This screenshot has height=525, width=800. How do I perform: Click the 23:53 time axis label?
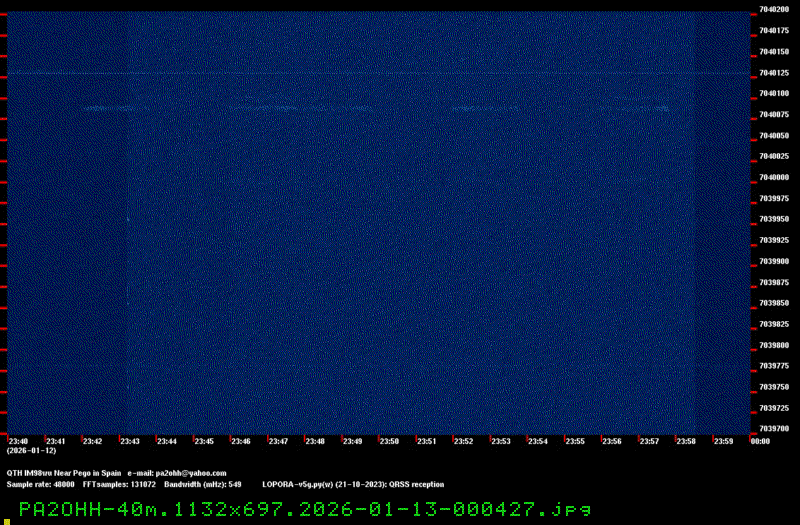coord(501,441)
